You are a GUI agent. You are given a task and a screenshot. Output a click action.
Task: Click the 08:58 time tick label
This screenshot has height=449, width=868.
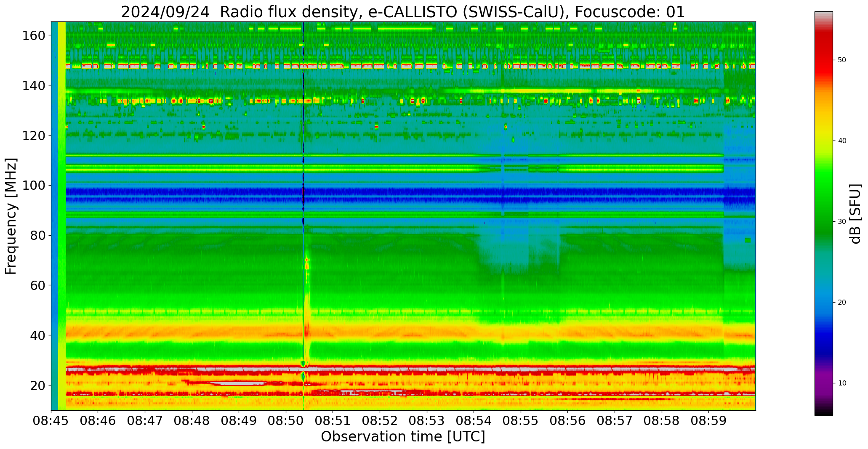(x=662, y=421)
